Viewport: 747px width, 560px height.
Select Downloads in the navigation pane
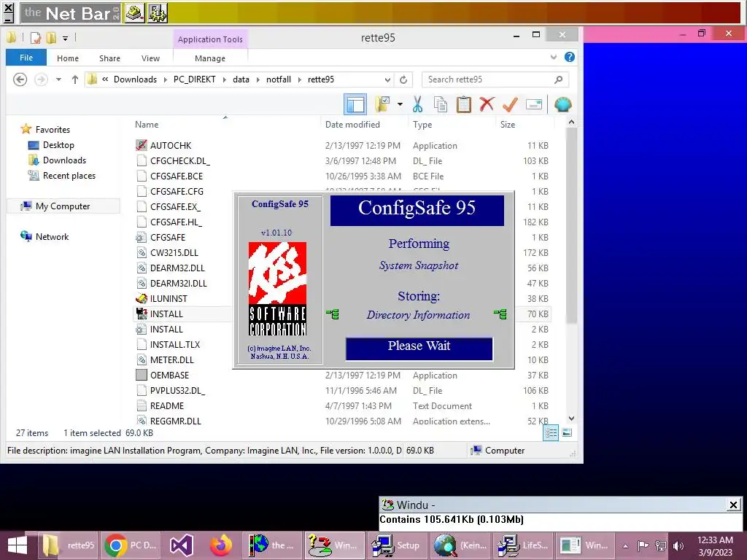(64, 160)
